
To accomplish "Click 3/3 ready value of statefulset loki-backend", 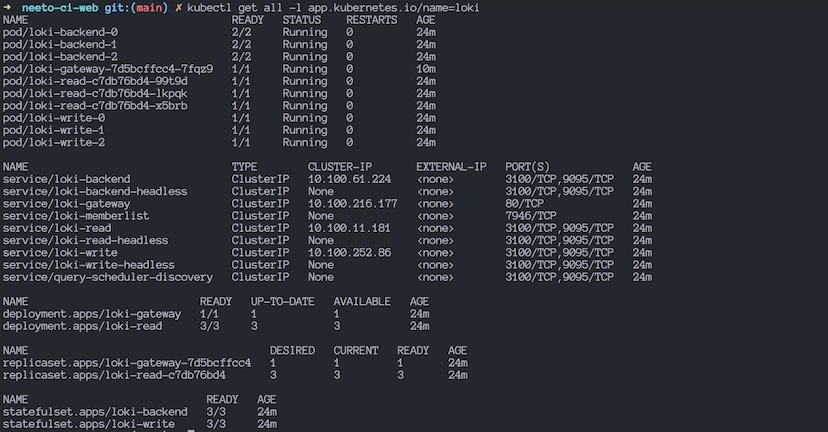I will (x=216, y=412).
